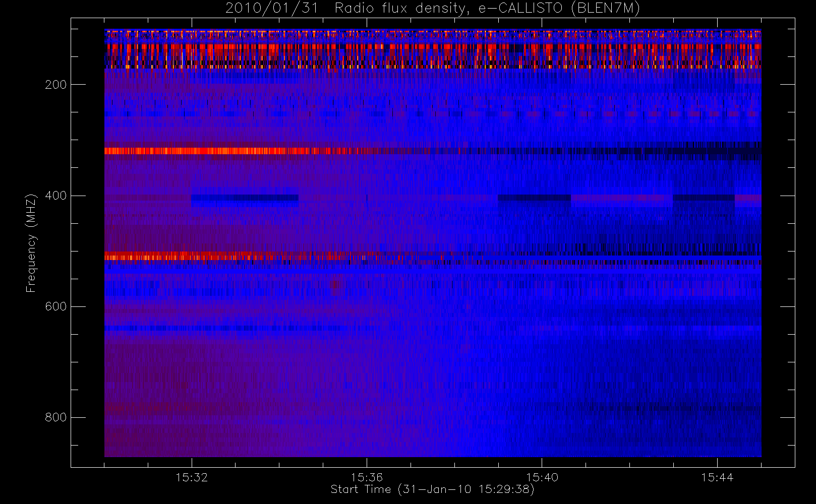This screenshot has width=816, height=504.
Task: Click the date "2010/01/31" in the title
Action: 272,9
